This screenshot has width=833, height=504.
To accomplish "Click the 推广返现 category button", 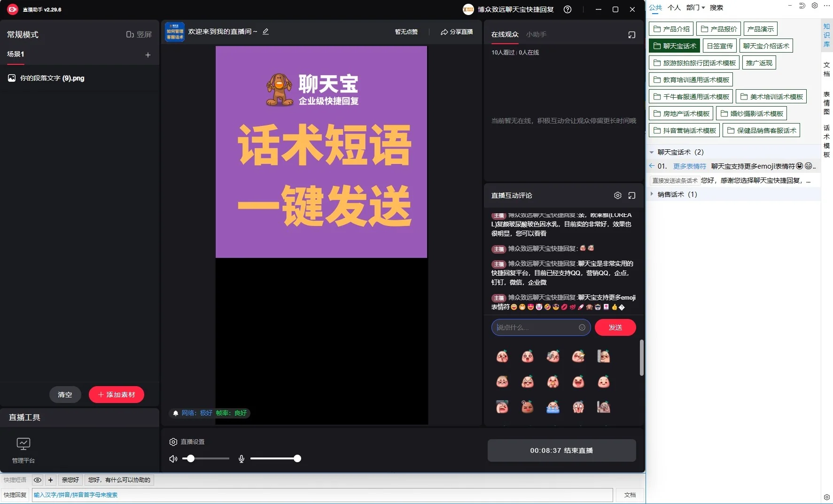I will click(x=759, y=63).
